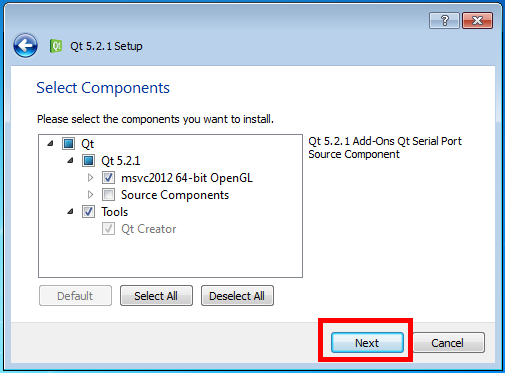Expand the msvc2012 64-bit OpenGL node

pyautogui.click(x=90, y=178)
